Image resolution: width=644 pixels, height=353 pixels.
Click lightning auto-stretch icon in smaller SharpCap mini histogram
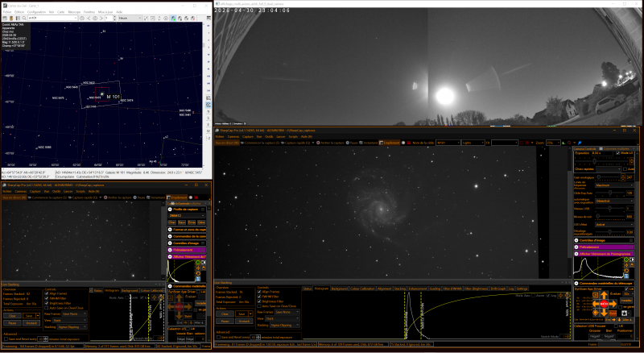point(198,268)
